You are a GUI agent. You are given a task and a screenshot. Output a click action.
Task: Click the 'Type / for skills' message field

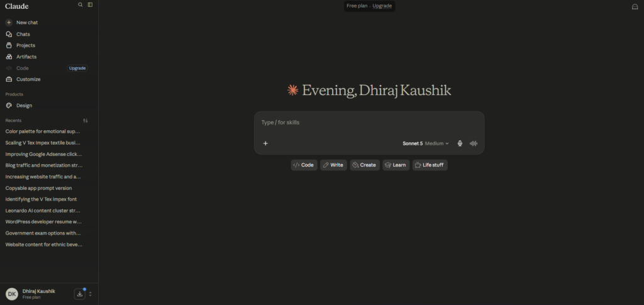(x=369, y=123)
